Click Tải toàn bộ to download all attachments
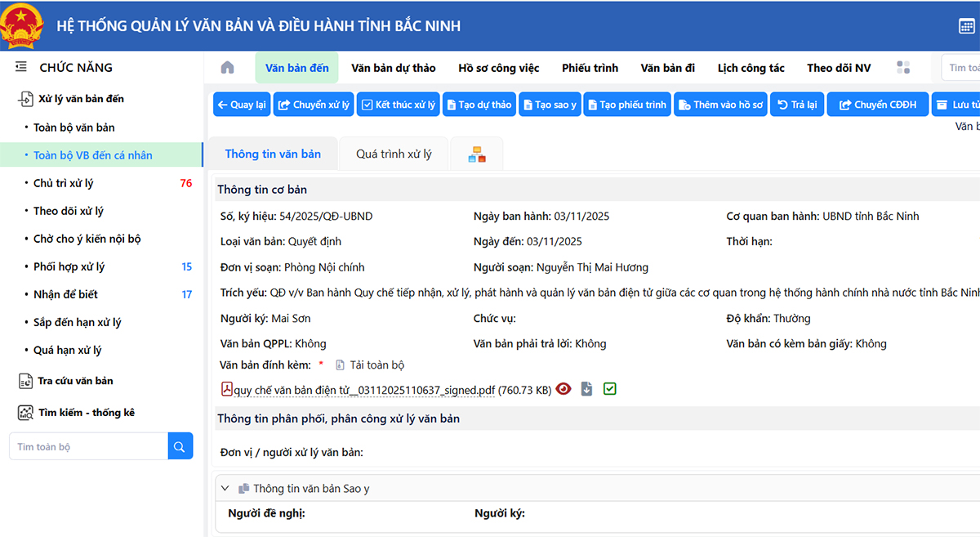The width and height of the screenshot is (980, 537). coord(376,365)
